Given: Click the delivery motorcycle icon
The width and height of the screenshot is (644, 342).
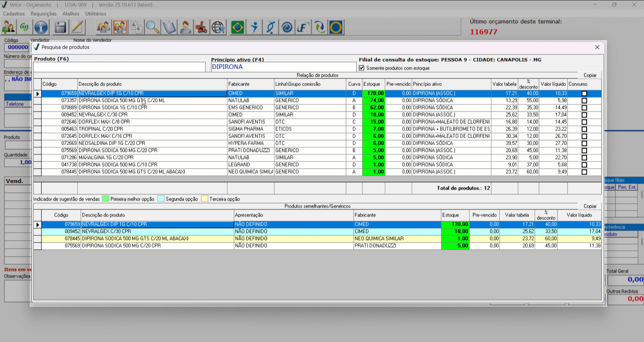Looking at the screenshot, I should click(x=201, y=27).
